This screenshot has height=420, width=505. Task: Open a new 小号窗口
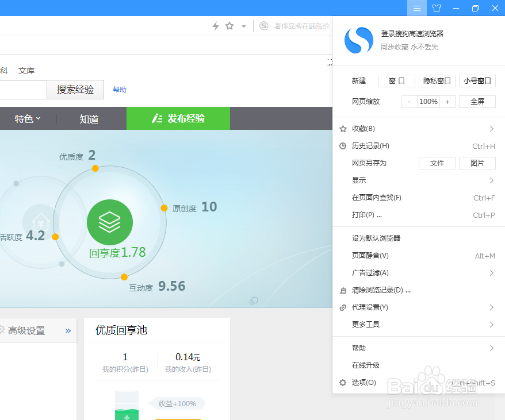pos(477,81)
